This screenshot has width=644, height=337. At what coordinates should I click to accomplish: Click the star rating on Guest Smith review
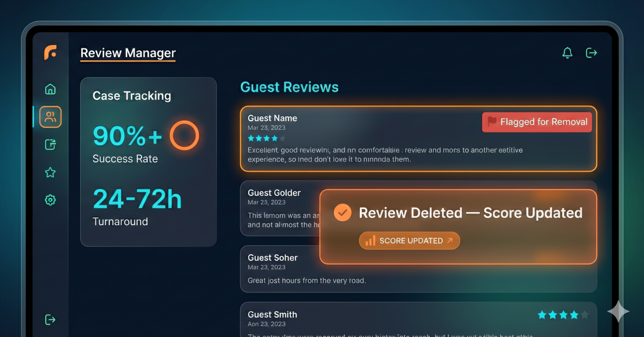(x=563, y=315)
